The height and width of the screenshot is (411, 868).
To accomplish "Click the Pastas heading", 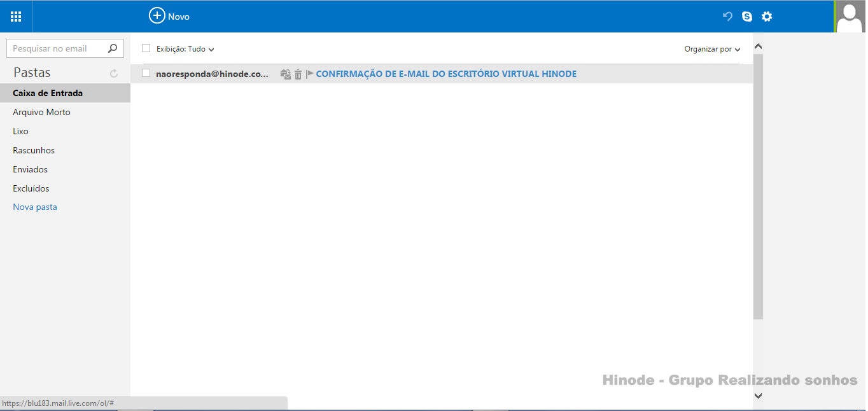I will pyautogui.click(x=32, y=73).
